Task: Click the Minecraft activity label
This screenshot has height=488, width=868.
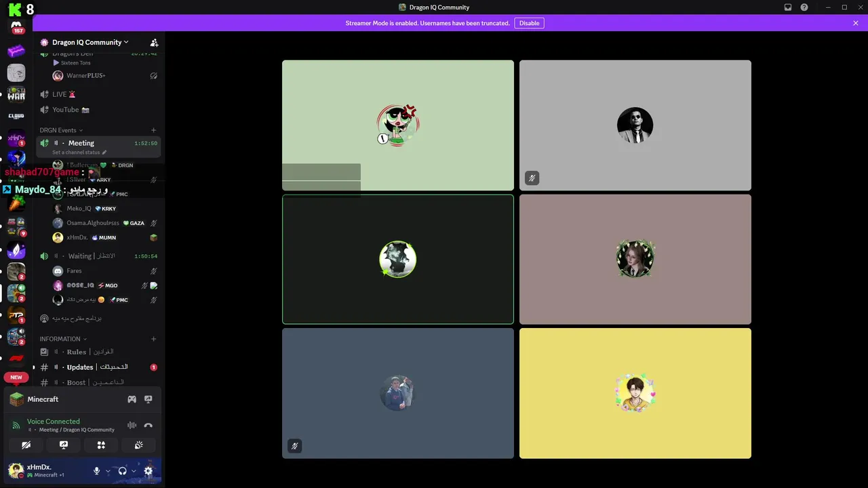Action: tap(43, 399)
